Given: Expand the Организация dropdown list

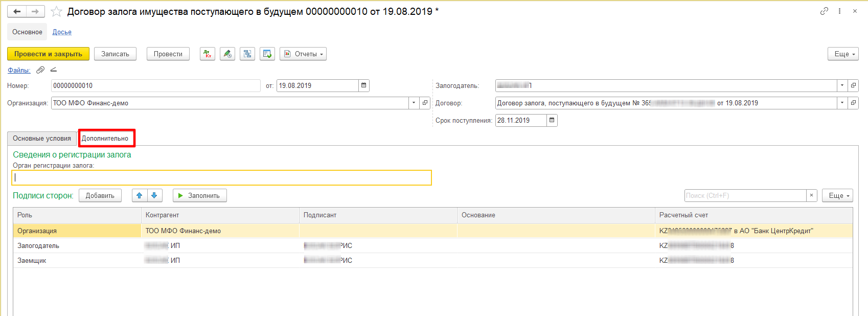Looking at the screenshot, I should click(x=414, y=103).
